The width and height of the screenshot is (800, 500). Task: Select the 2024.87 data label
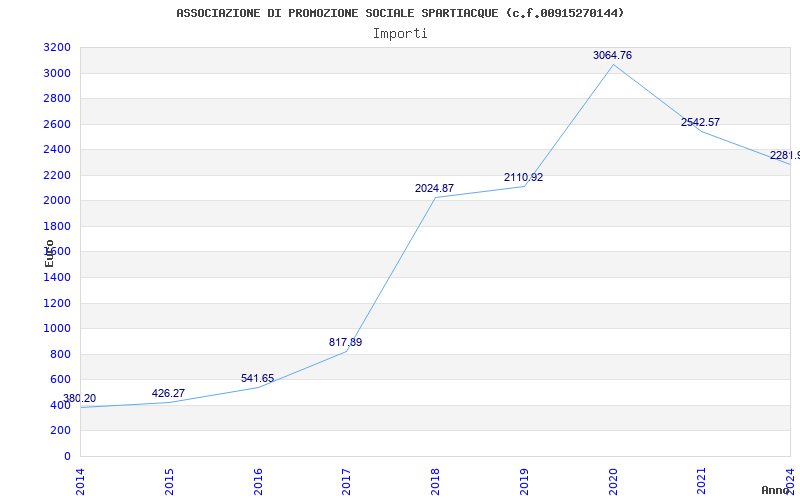[x=434, y=188]
